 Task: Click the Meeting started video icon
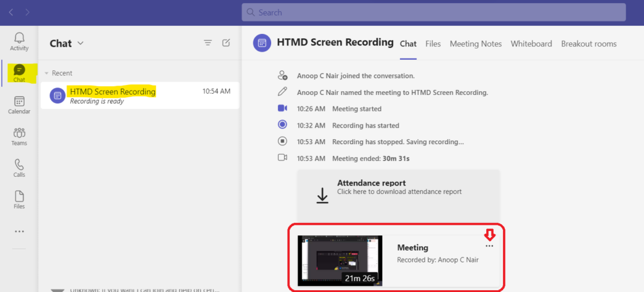click(282, 108)
